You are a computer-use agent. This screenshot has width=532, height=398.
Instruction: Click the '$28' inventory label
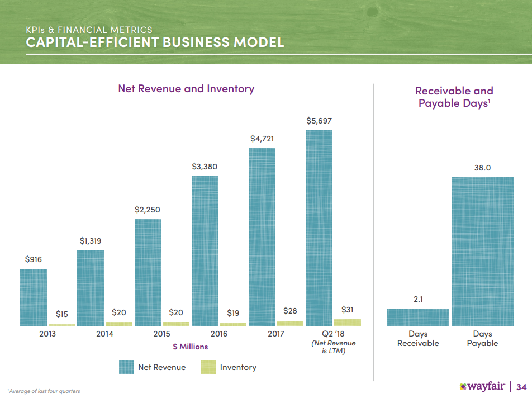(x=290, y=311)
